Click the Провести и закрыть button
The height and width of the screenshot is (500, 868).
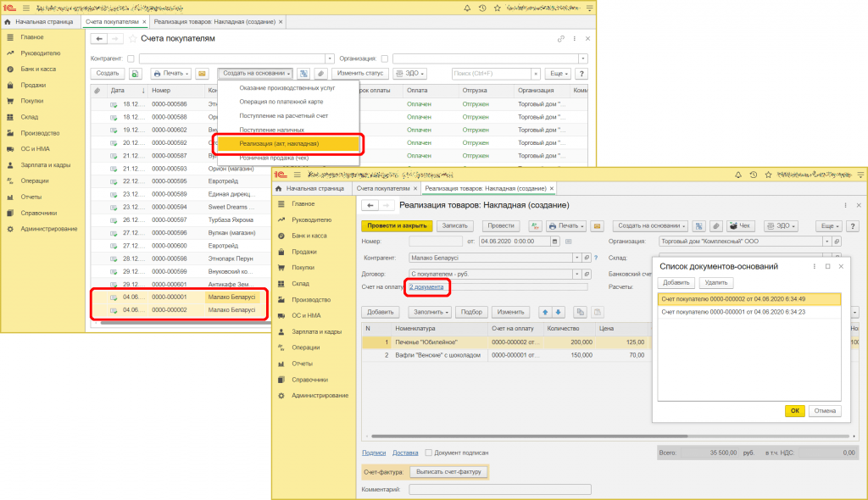click(397, 226)
